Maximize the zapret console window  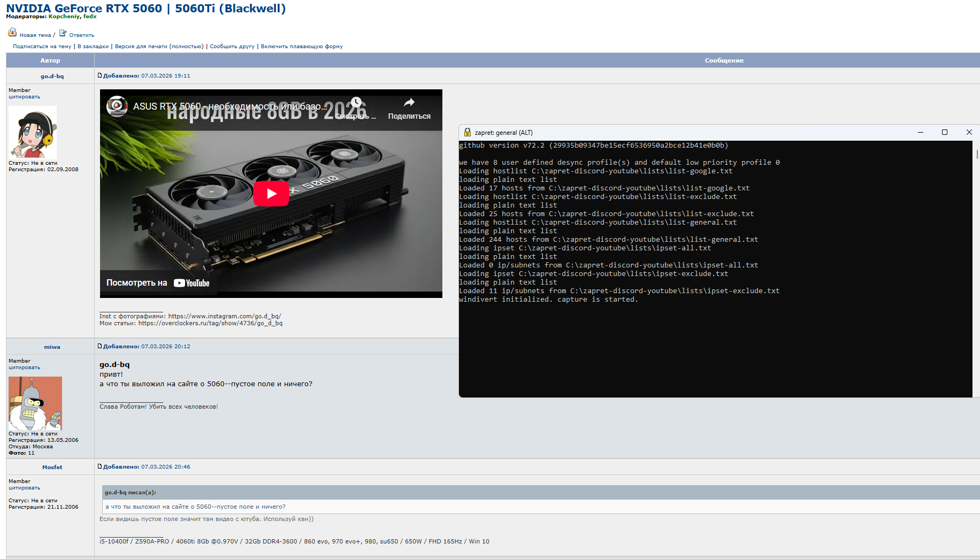[x=945, y=133]
